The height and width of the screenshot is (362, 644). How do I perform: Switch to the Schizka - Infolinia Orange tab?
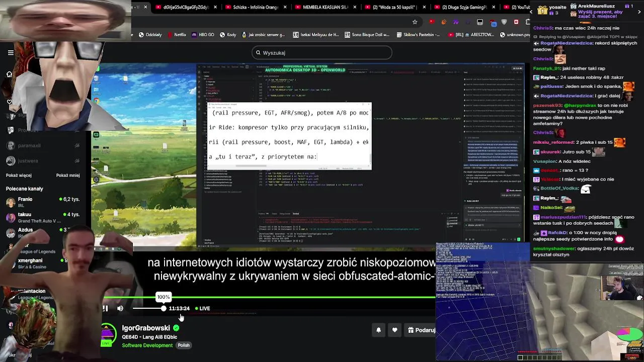point(255,7)
